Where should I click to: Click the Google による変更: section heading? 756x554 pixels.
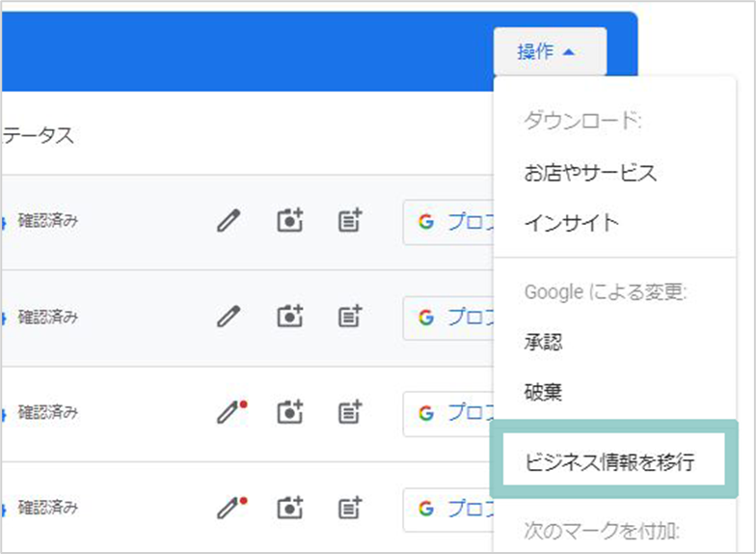606,291
